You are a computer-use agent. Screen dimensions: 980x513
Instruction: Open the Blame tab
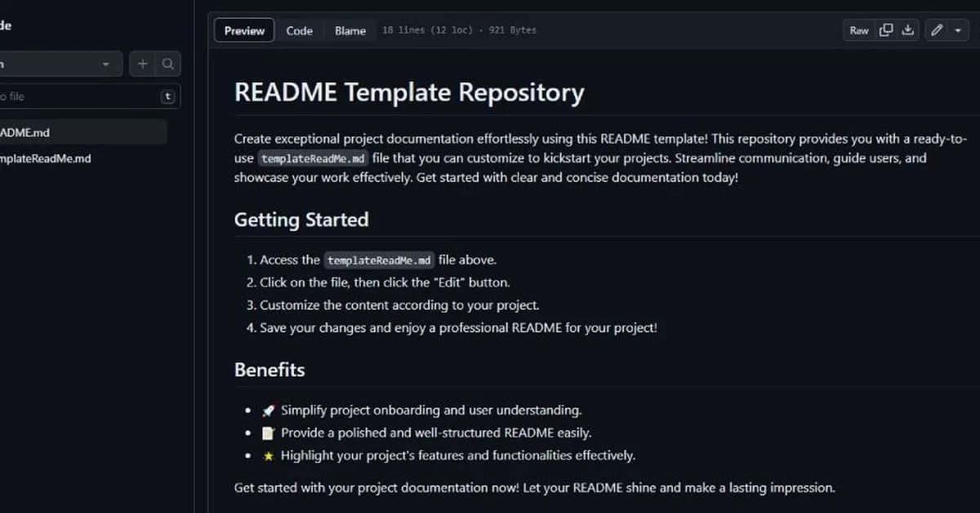point(350,30)
